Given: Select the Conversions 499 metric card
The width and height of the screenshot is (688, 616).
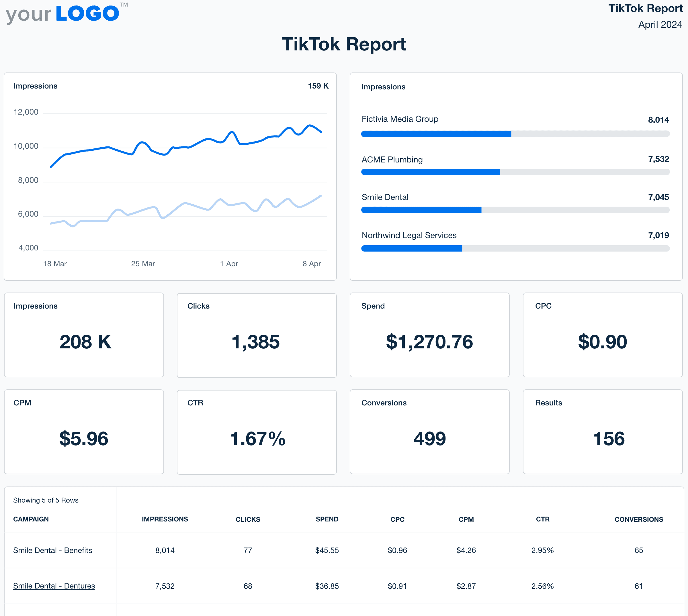Looking at the screenshot, I should [x=429, y=432].
